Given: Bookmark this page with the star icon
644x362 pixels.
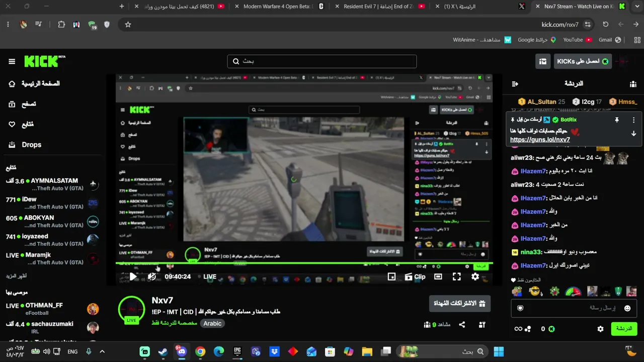Looking at the screenshot, I should click(128, 24).
